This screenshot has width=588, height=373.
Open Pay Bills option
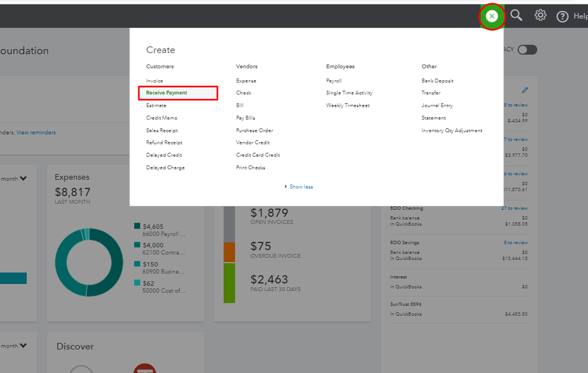tap(245, 118)
